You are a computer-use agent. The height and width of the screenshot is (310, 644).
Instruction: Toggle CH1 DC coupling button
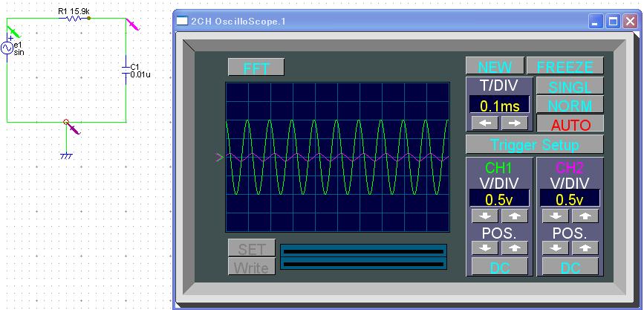(499, 267)
